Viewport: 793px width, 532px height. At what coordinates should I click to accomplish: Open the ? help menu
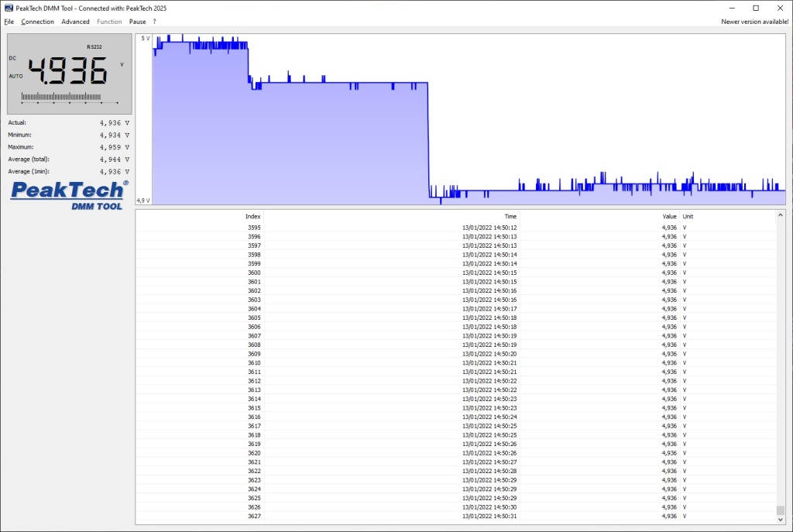pos(154,22)
